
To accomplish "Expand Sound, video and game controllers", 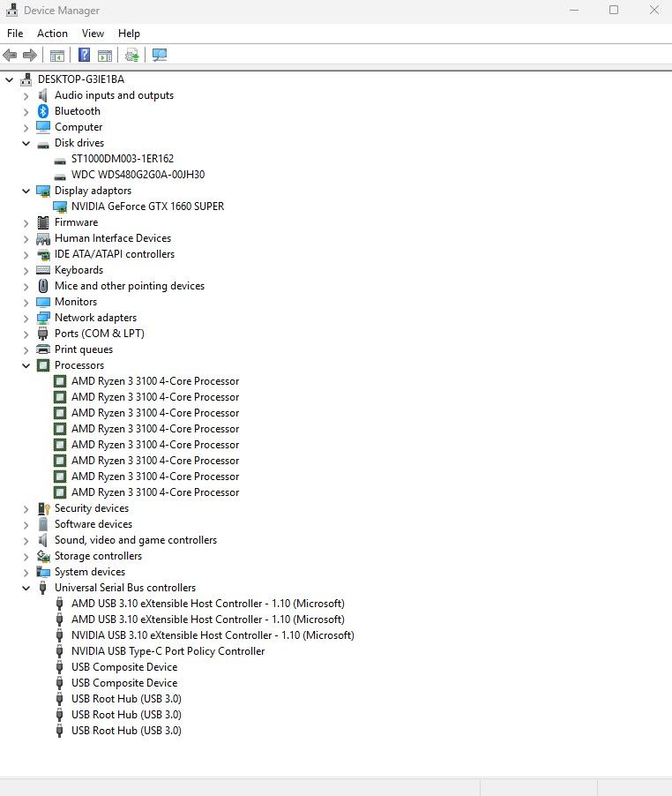I will [26, 541].
